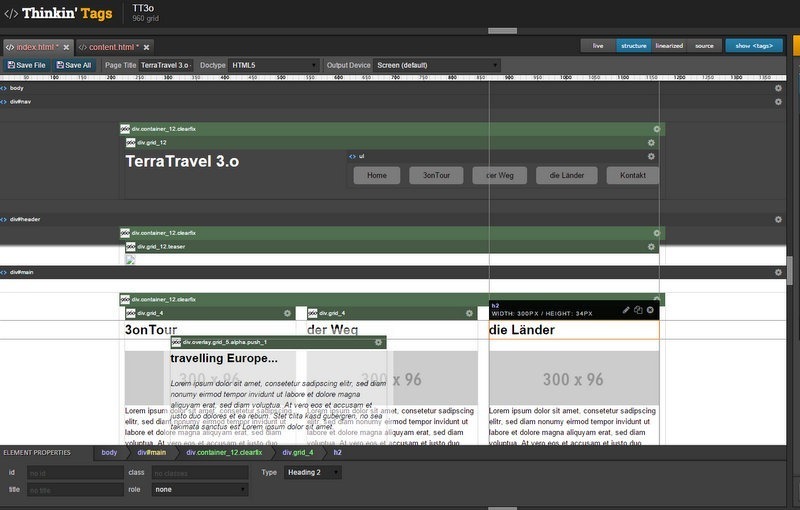This screenshot has height=510, width=800.
Task: Close the index.html tab
Action: click(x=66, y=47)
